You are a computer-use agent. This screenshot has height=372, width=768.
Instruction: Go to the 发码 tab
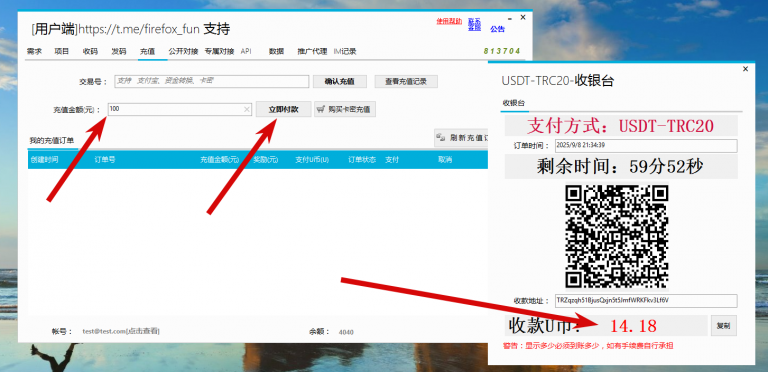(x=119, y=51)
